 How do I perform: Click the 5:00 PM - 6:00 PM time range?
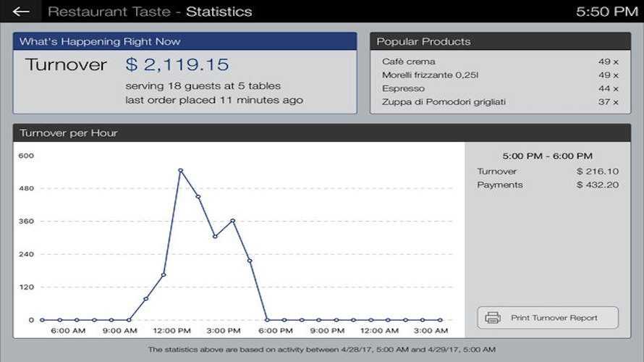tap(547, 156)
